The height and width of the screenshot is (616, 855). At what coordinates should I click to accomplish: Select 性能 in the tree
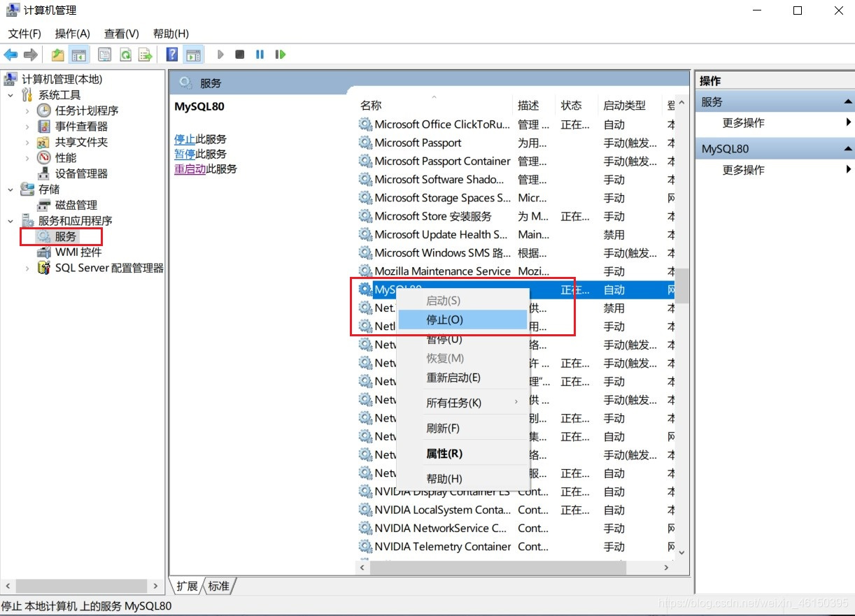pyautogui.click(x=66, y=158)
